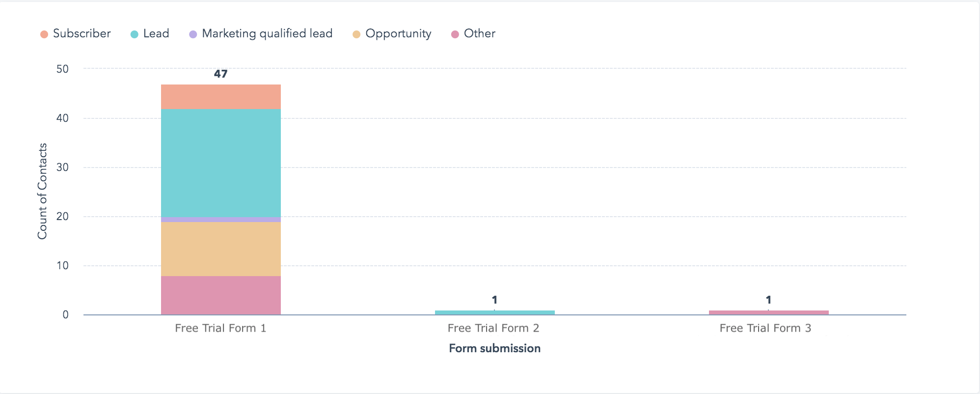Click the Subscriber legend color dot

click(44, 34)
